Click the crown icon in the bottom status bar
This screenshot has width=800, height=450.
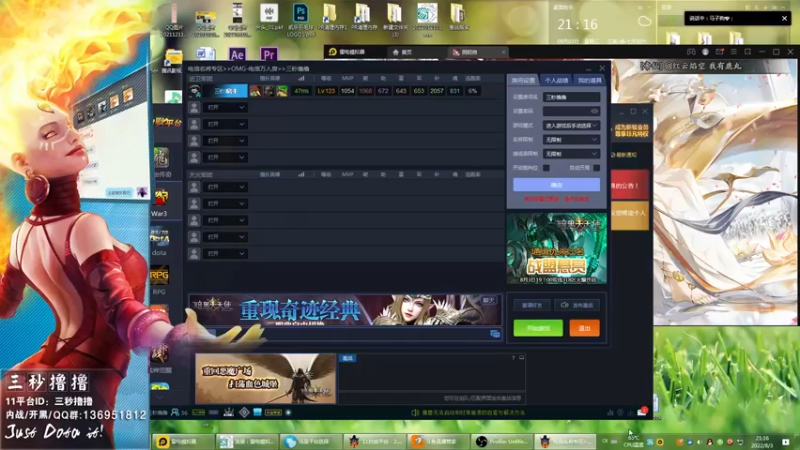tap(228, 412)
